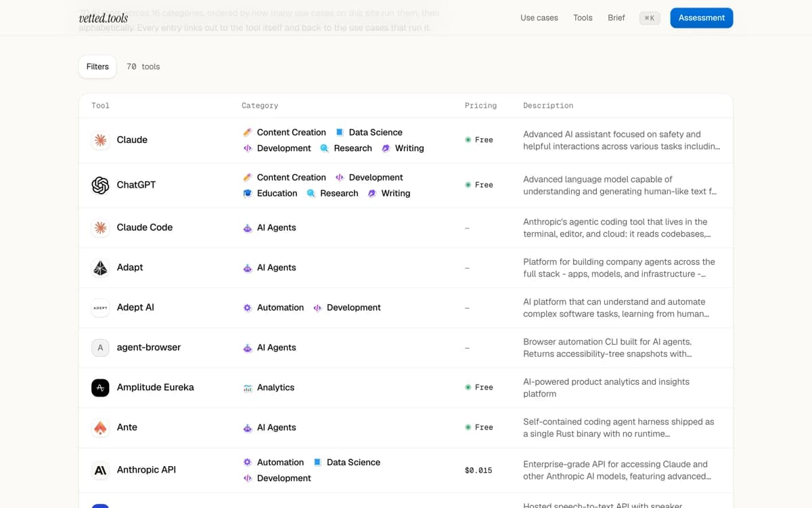The width and height of the screenshot is (812, 508).
Task: Select AI Agents icon in Claude Code row
Action: (248, 228)
